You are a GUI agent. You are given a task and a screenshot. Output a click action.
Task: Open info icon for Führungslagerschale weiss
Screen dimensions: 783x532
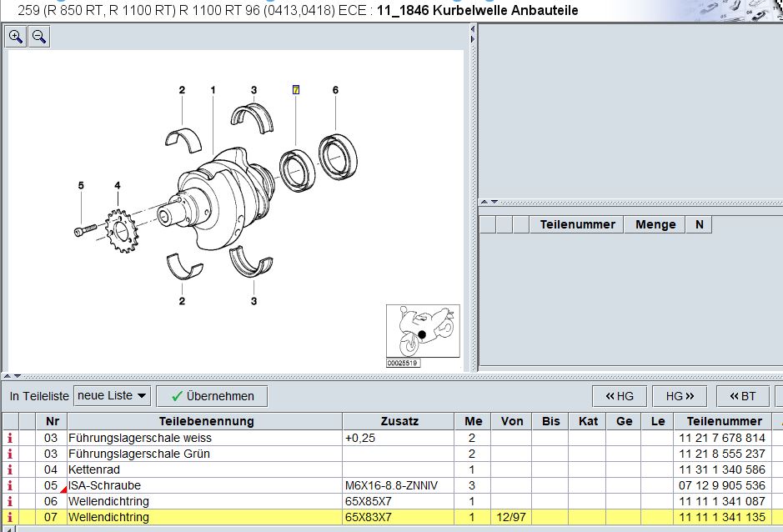click(10, 438)
